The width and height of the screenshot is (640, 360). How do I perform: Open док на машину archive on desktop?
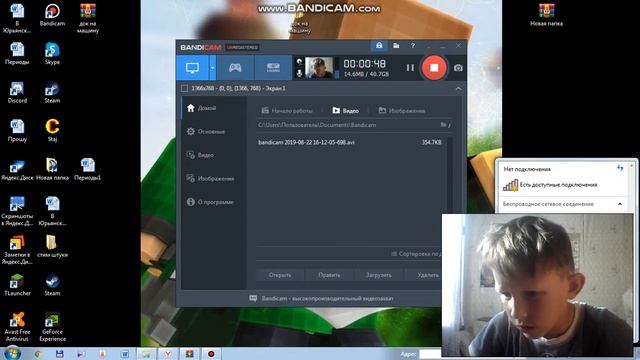pos(88,18)
